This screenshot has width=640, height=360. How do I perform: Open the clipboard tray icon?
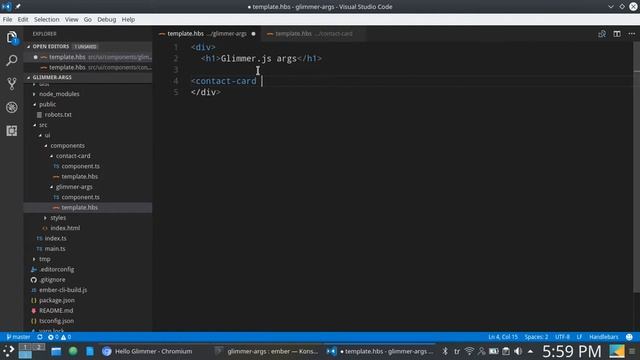[x=506, y=351]
